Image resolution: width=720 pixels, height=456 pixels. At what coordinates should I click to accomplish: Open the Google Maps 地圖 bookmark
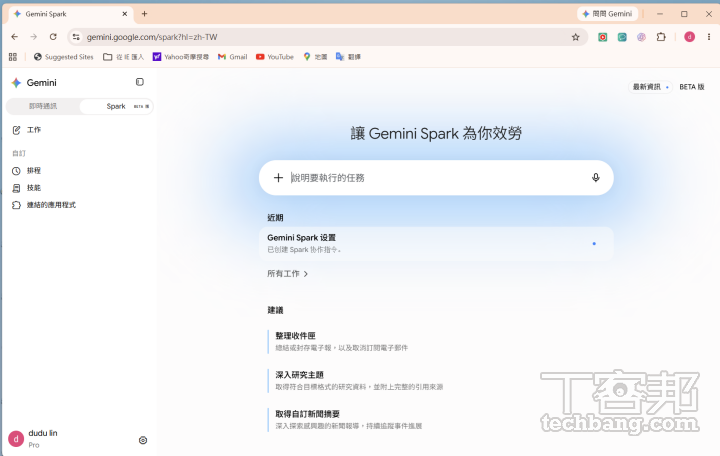(315, 57)
